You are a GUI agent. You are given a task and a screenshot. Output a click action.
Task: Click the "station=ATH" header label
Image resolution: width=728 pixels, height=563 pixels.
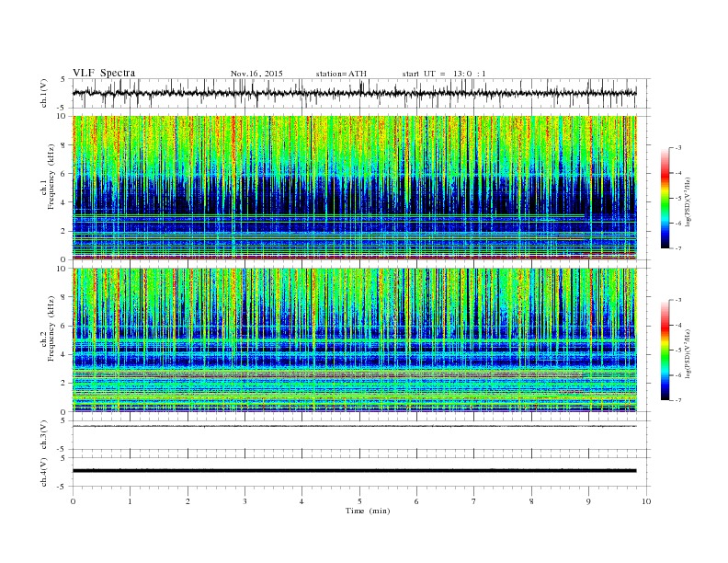[x=341, y=74]
